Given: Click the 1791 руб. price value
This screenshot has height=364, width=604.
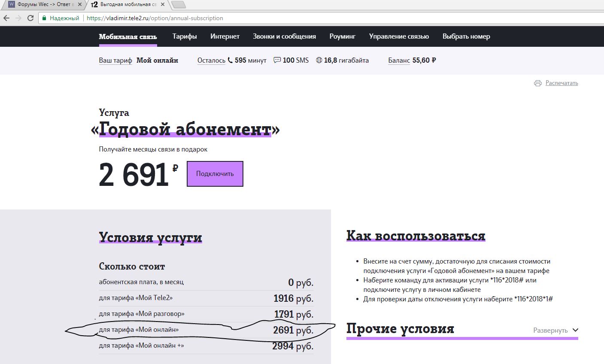Looking at the screenshot, I should (294, 315).
